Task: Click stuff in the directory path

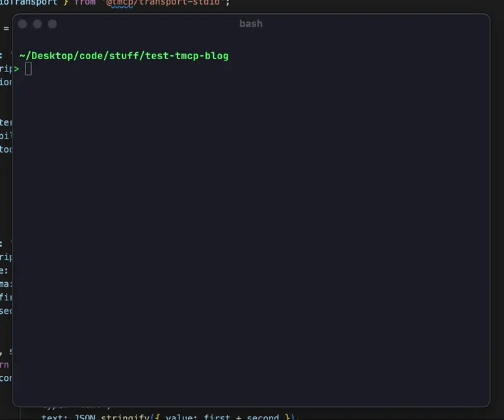Action: pyautogui.click(x=124, y=55)
